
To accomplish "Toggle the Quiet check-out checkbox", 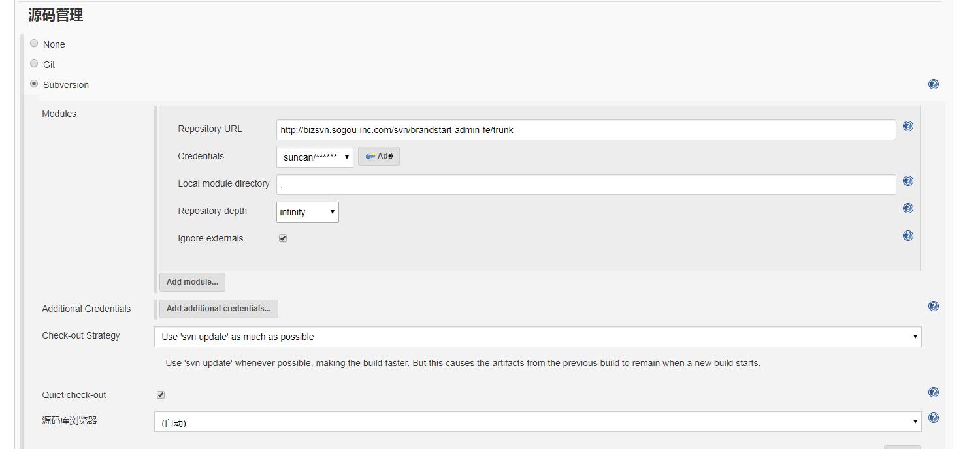I will [161, 395].
